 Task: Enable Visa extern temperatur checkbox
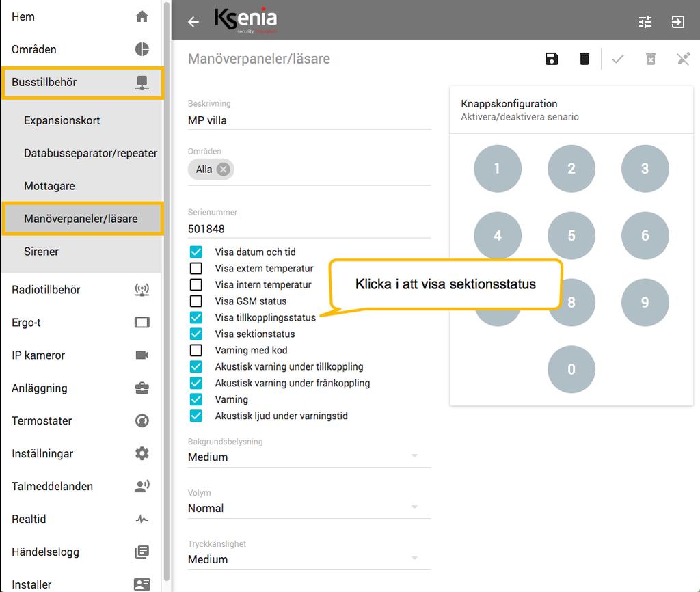coord(196,269)
